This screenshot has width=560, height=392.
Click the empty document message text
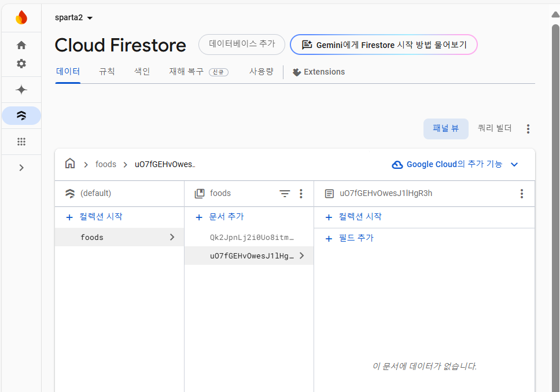pos(424,367)
